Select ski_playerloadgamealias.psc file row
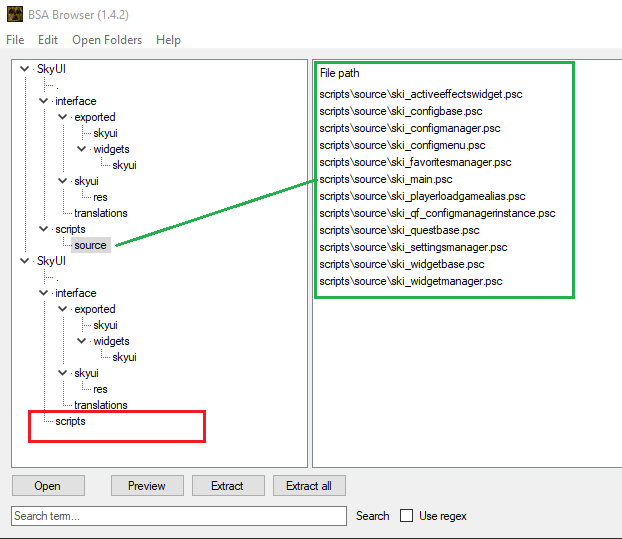The width and height of the screenshot is (622, 539). (x=422, y=196)
